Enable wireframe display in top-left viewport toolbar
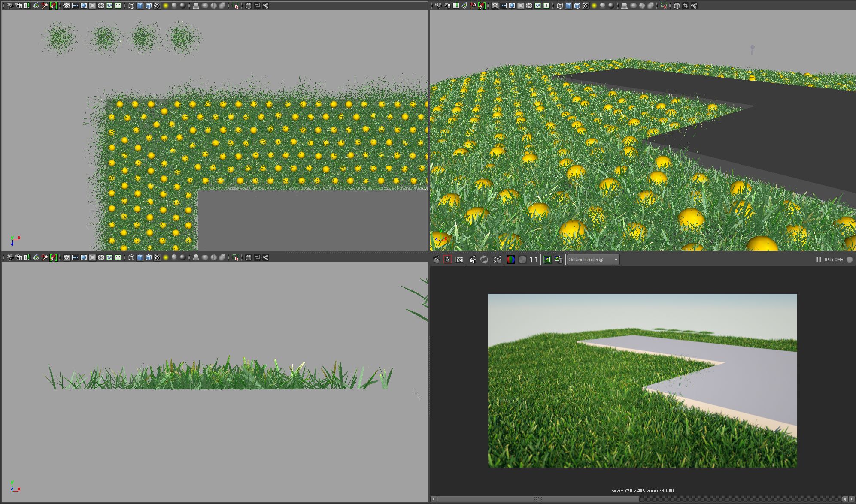This screenshot has height=504, width=856. coord(131,6)
